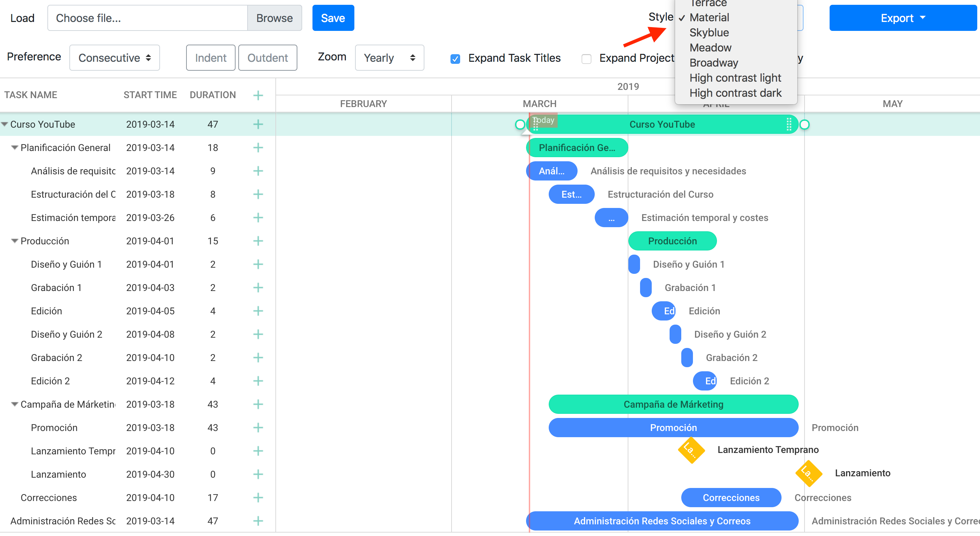Click the plus icon on the Correcciones row
This screenshot has width=980, height=536.
point(258,498)
